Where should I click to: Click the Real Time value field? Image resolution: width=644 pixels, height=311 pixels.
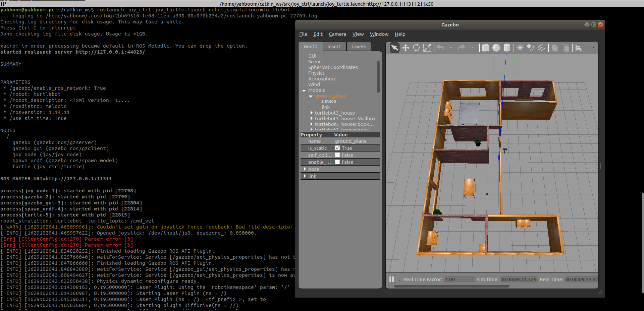[581, 279]
